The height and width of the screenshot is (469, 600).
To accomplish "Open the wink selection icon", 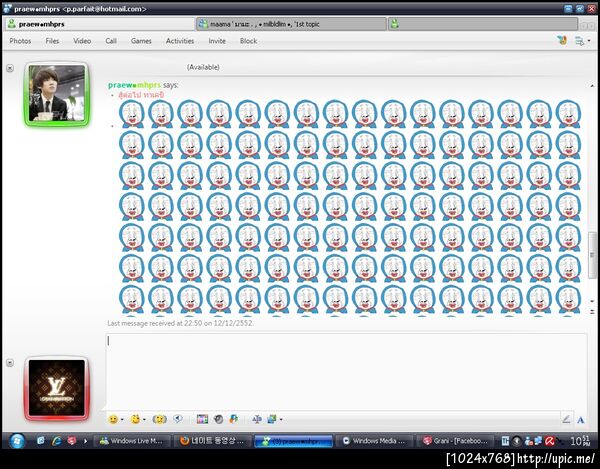I will pos(135,419).
